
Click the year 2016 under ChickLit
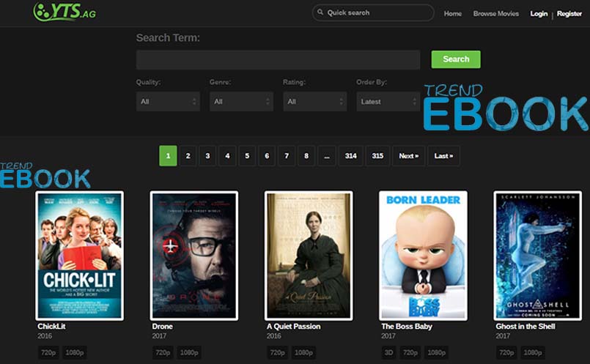click(45, 335)
